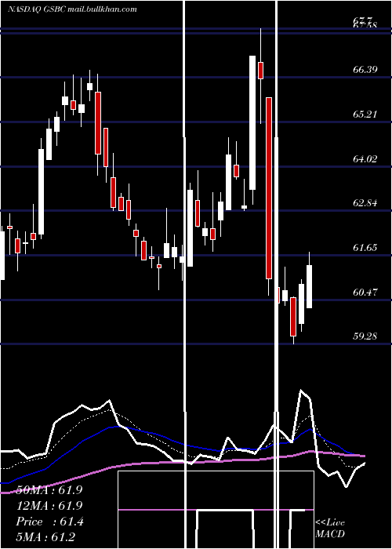Select the 61.65 price level label
Screen dimensions: 392x549
click(365, 248)
